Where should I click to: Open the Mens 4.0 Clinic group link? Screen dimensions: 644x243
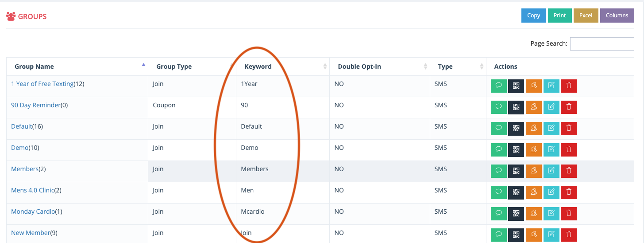point(33,190)
